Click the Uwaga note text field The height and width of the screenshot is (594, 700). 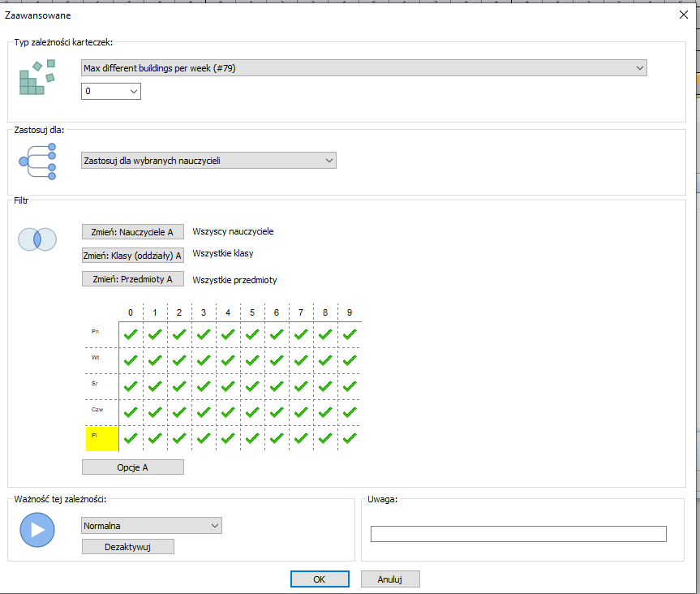click(517, 534)
